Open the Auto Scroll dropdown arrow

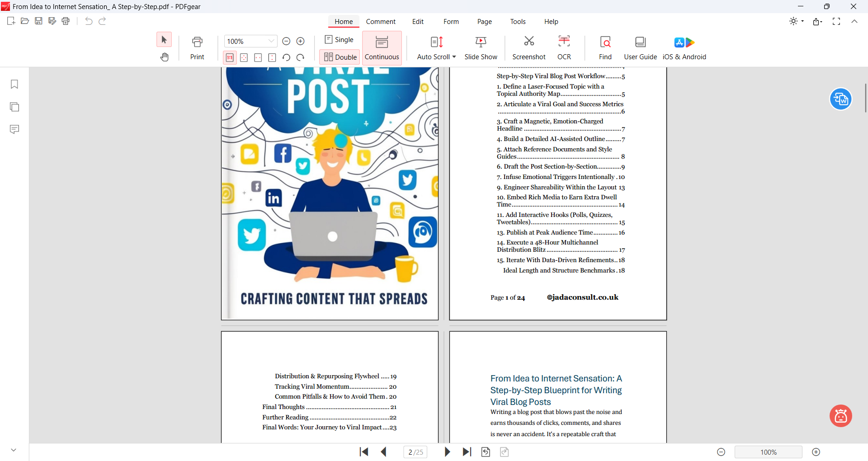[454, 57]
